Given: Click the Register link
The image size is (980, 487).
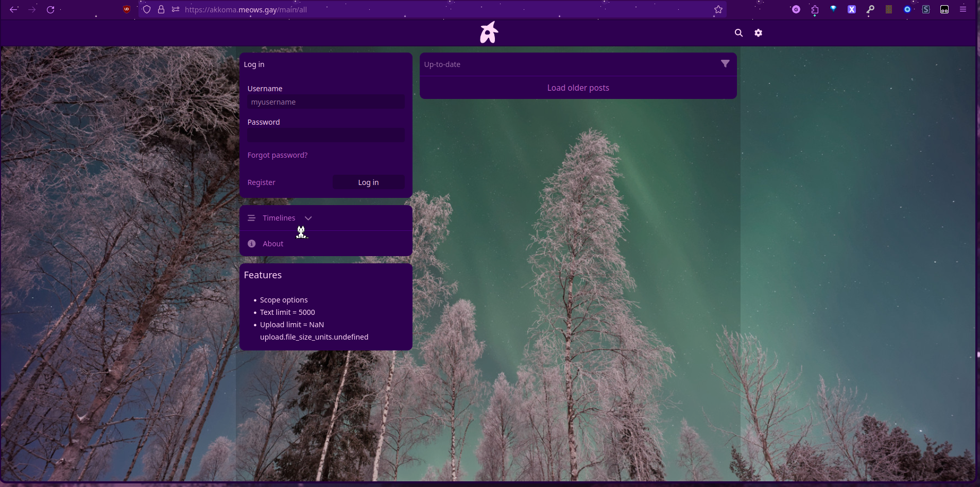Looking at the screenshot, I should point(261,182).
